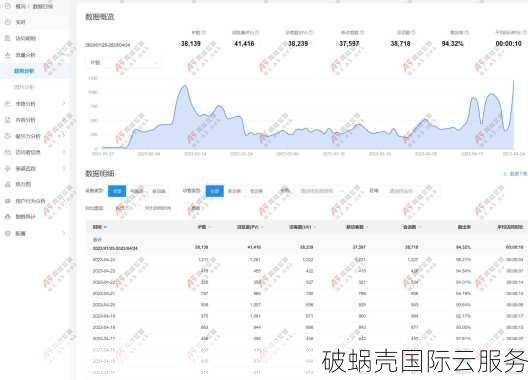Sort the table by the 浏览量(PV) column header
The height and width of the screenshot is (380, 528).
250,227
